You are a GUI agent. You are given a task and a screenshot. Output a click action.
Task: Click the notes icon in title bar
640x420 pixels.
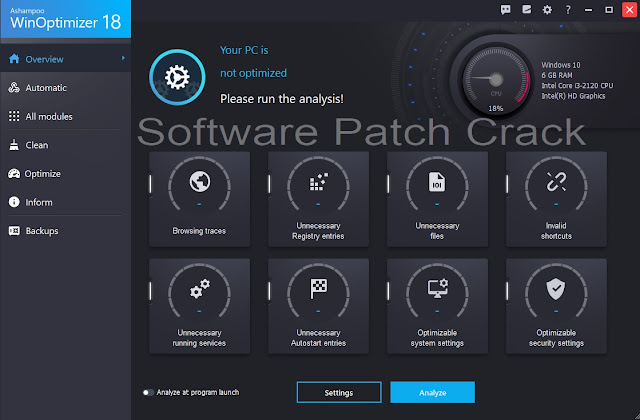[527, 10]
